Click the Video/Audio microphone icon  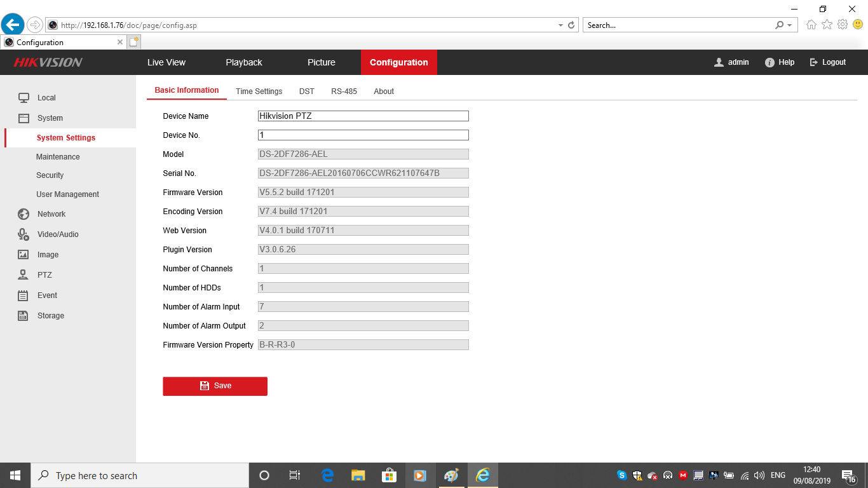tap(24, 234)
